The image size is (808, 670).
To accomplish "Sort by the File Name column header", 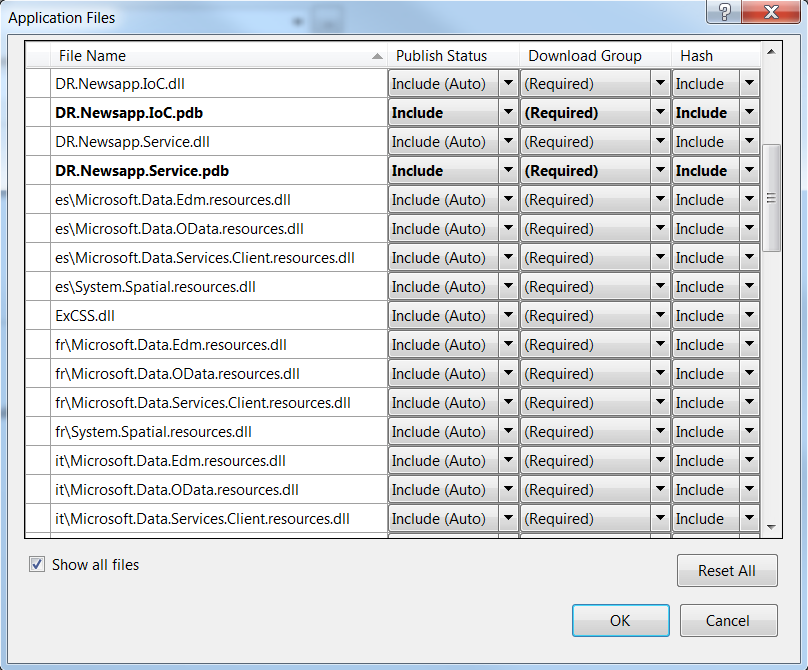I will (x=219, y=55).
